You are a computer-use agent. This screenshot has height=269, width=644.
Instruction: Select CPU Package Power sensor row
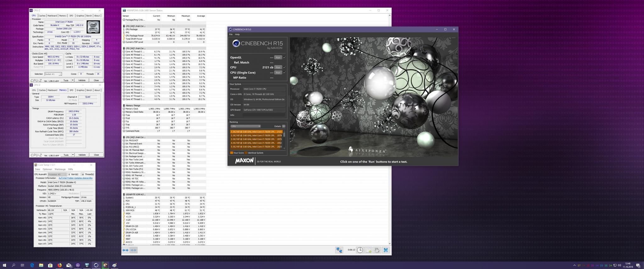(164, 35)
